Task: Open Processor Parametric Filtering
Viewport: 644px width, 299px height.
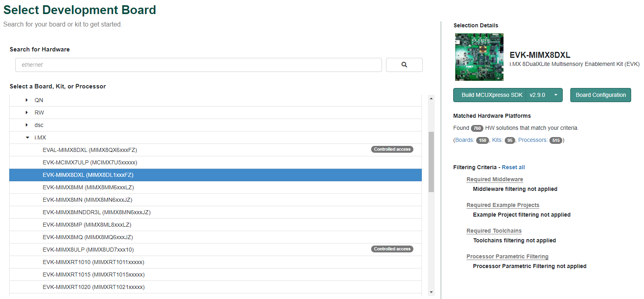Action: (507, 256)
